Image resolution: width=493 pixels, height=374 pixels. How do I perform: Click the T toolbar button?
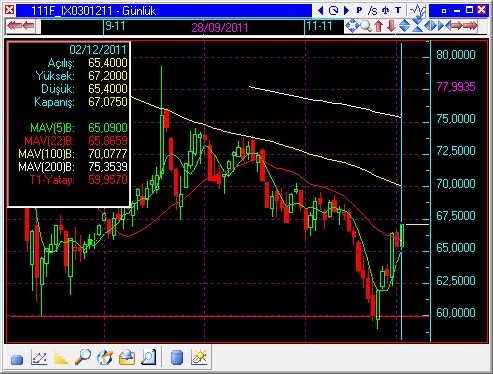click(x=398, y=11)
